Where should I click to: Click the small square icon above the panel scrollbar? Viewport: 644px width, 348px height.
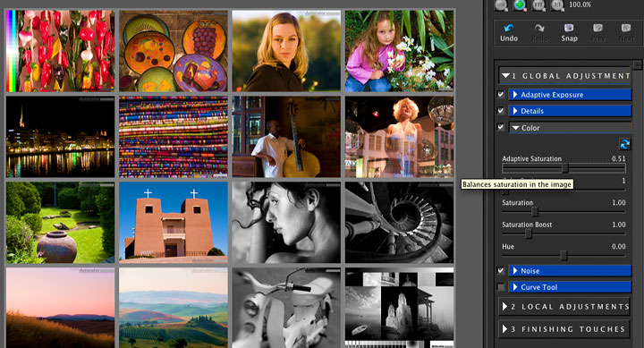(637, 64)
